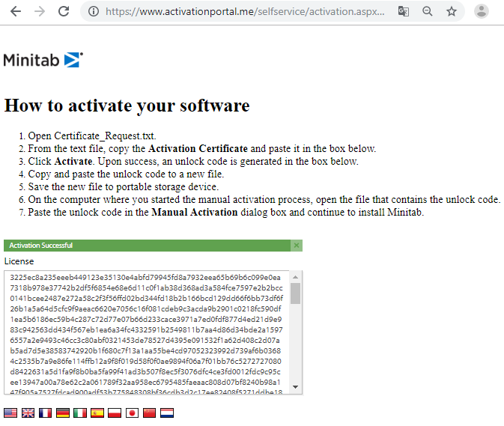Click the license line starting 'b5ad7d5e38583742'
This screenshot has height=426, width=504.
point(145,351)
